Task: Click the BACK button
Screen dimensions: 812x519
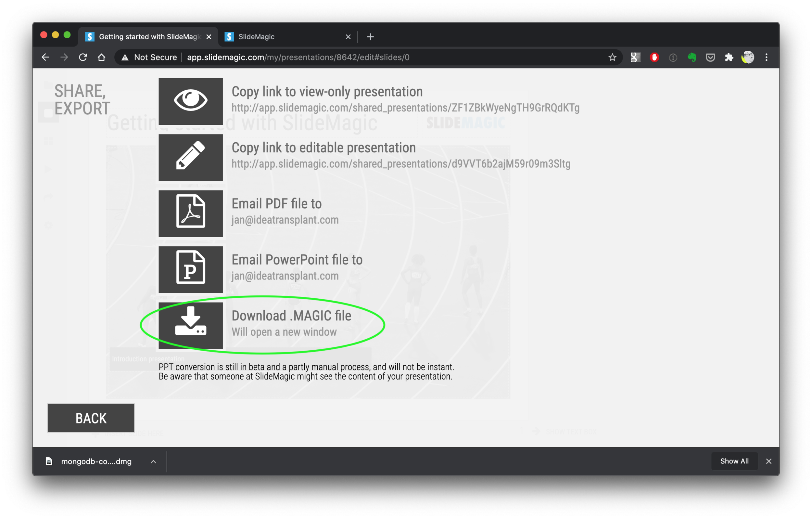Action: (91, 418)
